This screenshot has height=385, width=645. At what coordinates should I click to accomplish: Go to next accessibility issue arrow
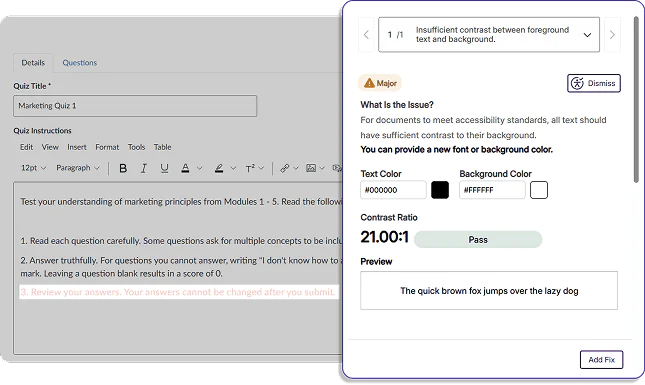(x=612, y=35)
